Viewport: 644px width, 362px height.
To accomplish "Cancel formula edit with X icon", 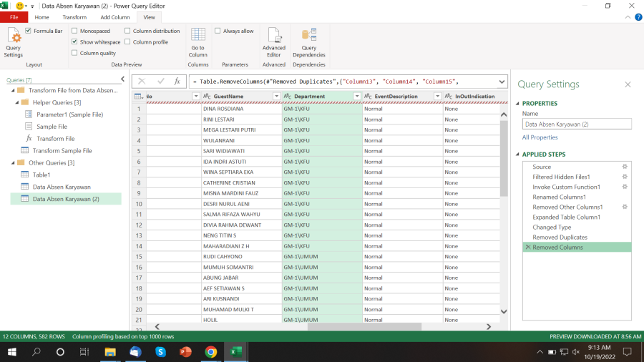I will (x=142, y=82).
